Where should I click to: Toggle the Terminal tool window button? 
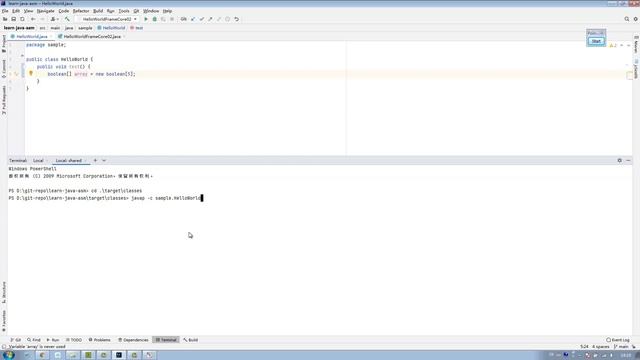[166, 340]
